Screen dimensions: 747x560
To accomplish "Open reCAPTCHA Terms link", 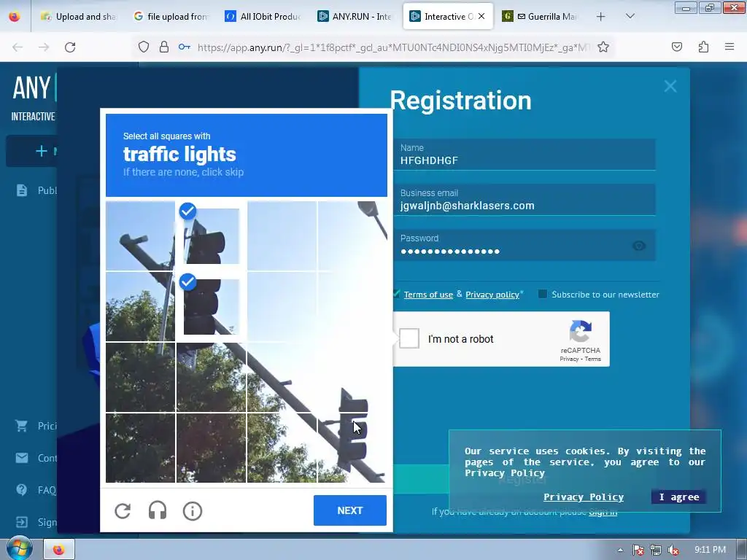I will pyautogui.click(x=592, y=359).
